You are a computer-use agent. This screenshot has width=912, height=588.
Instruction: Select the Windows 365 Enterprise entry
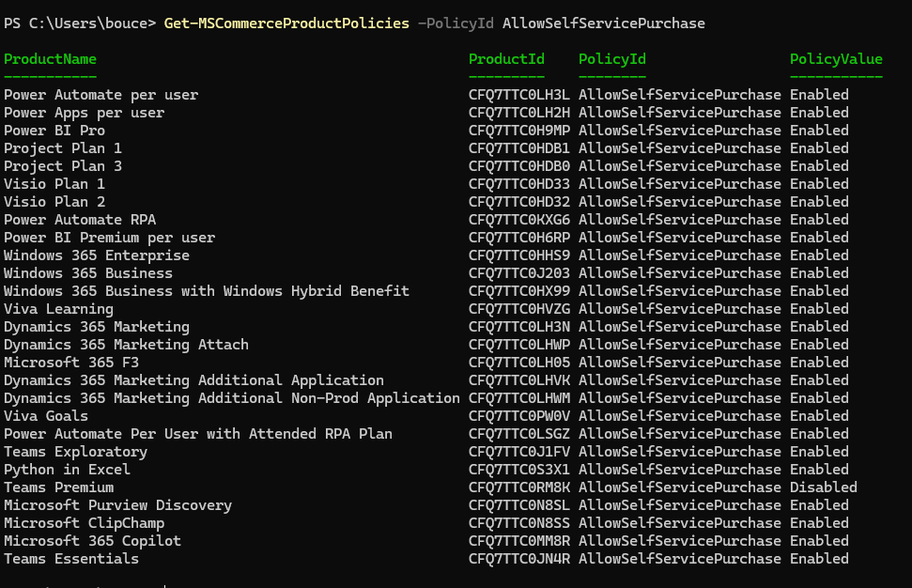pos(96,255)
